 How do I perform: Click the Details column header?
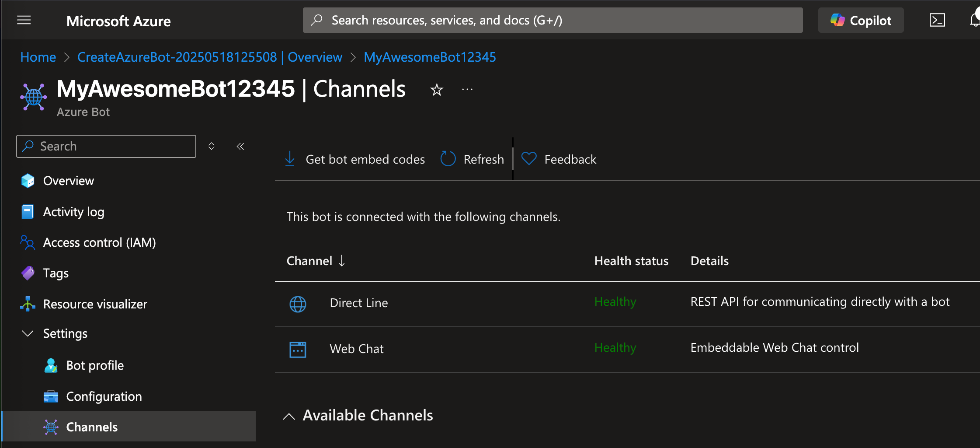(x=709, y=261)
